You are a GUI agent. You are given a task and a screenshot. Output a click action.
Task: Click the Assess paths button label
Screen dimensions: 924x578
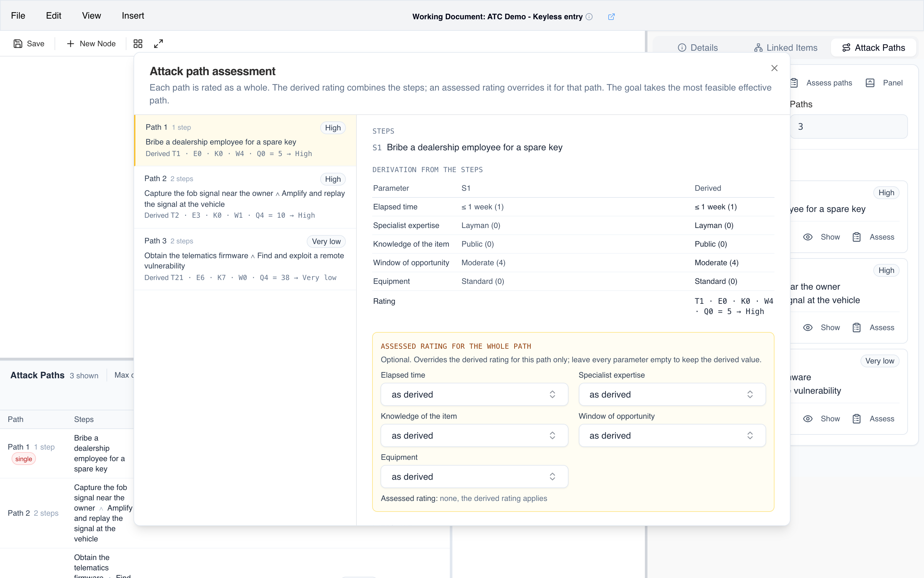pos(829,83)
